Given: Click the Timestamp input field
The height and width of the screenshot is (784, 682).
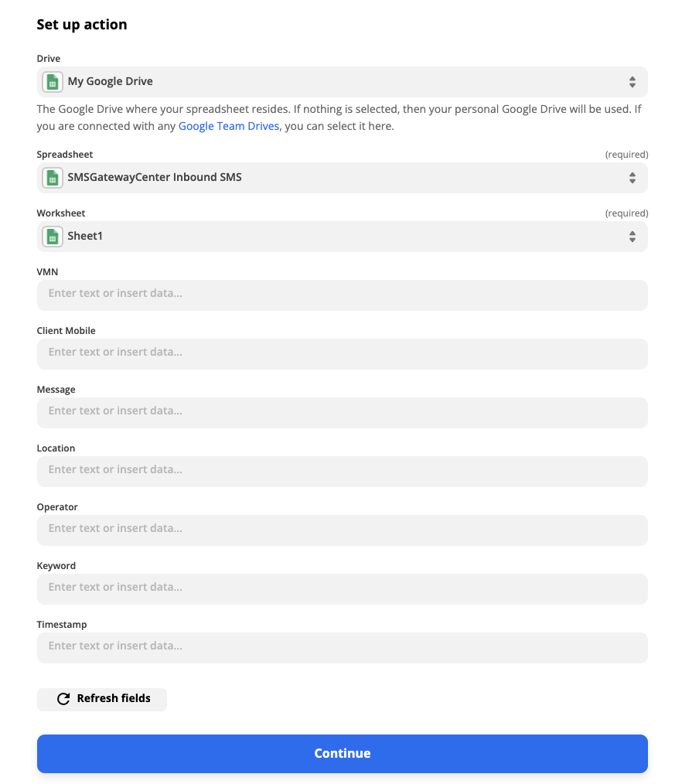Looking at the screenshot, I should click(x=343, y=647).
